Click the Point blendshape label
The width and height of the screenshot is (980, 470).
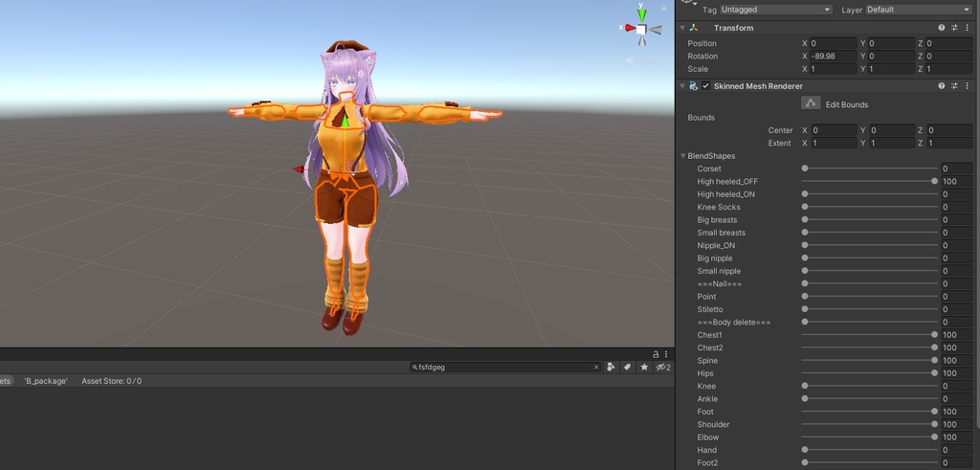pos(707,297)
